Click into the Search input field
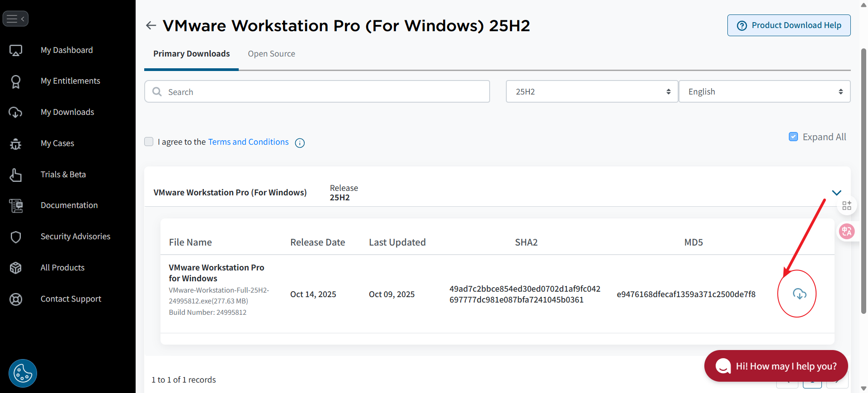 point(317,91)
